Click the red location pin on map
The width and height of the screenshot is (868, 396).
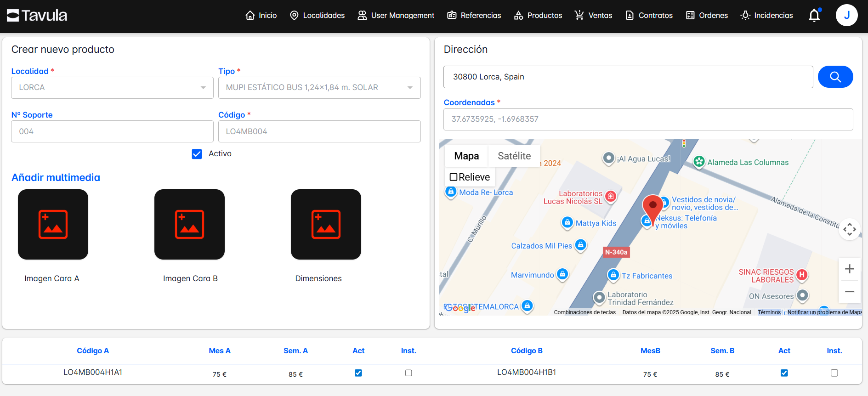coord(652,207)
